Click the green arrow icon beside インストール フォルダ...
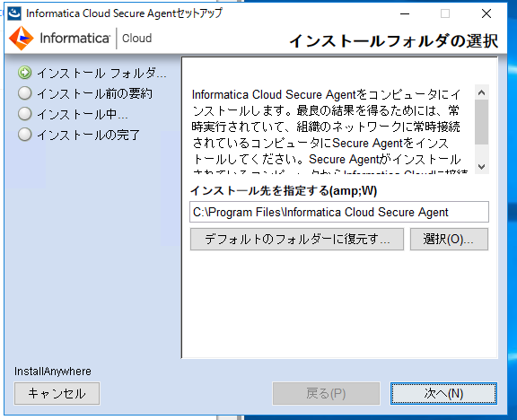Screen dimensions: 517x420 (25, 73)
